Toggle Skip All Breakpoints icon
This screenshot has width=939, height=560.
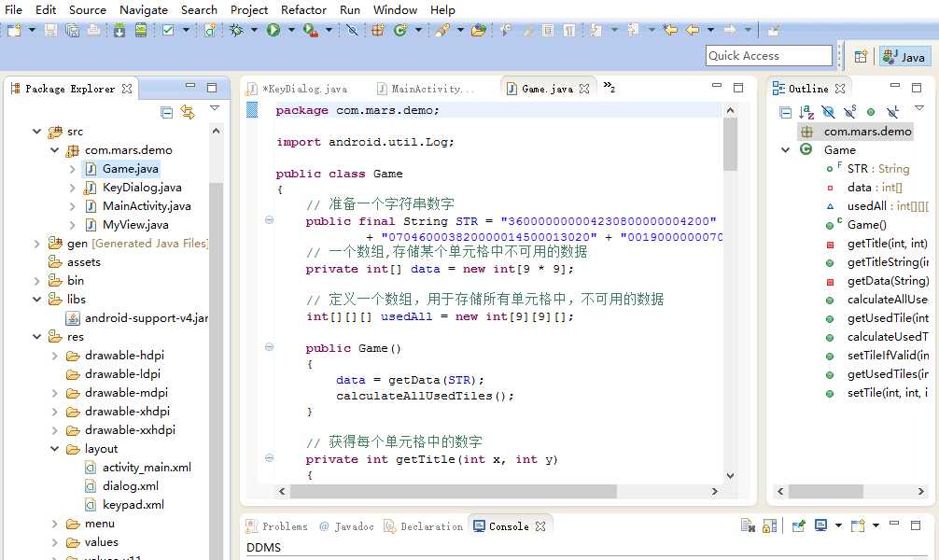[352, 29]
